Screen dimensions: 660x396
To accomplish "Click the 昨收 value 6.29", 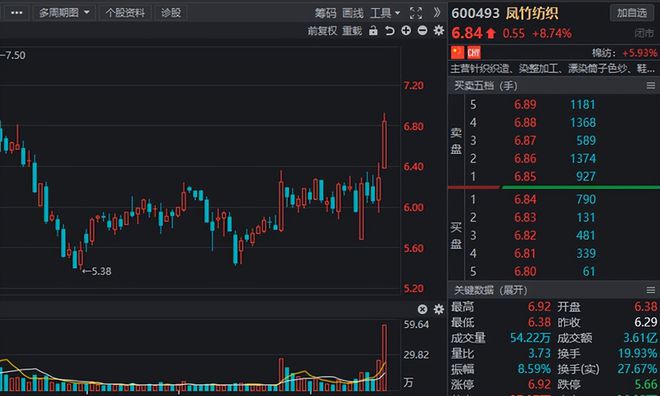I will [x=645, y=322].
